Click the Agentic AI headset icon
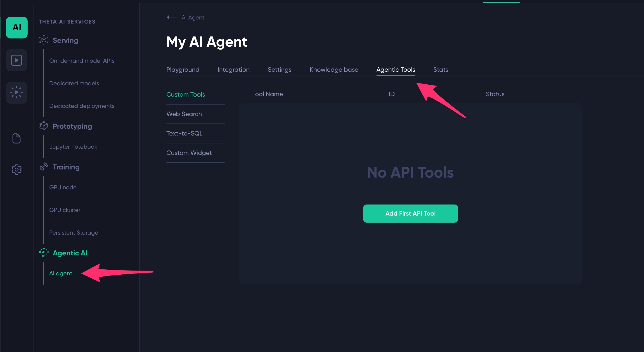Viewport: 644px width, 352px height. (44, 252)
